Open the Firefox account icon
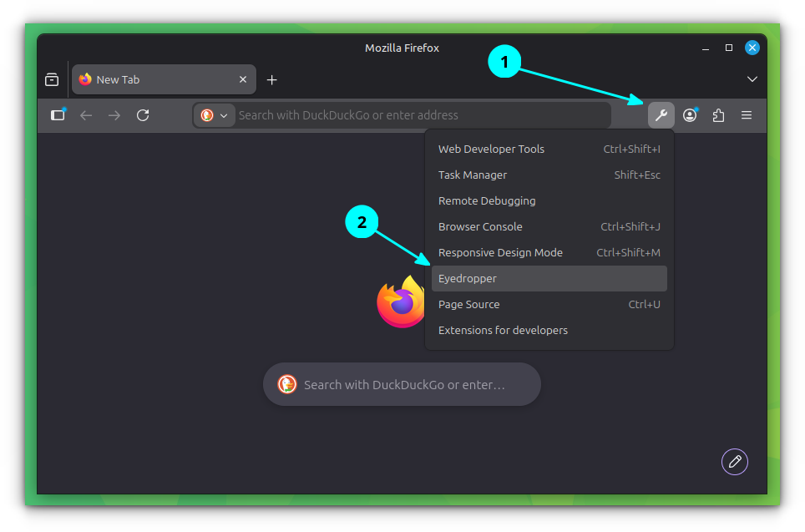Viewport: 805px width, 532px height. [690, 115]
